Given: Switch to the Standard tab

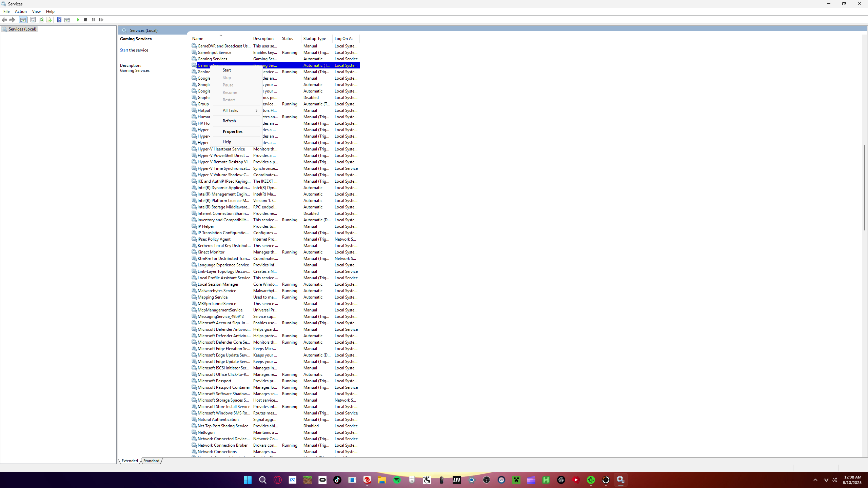Looking at the screenshot, I should [x=151, y=461].
